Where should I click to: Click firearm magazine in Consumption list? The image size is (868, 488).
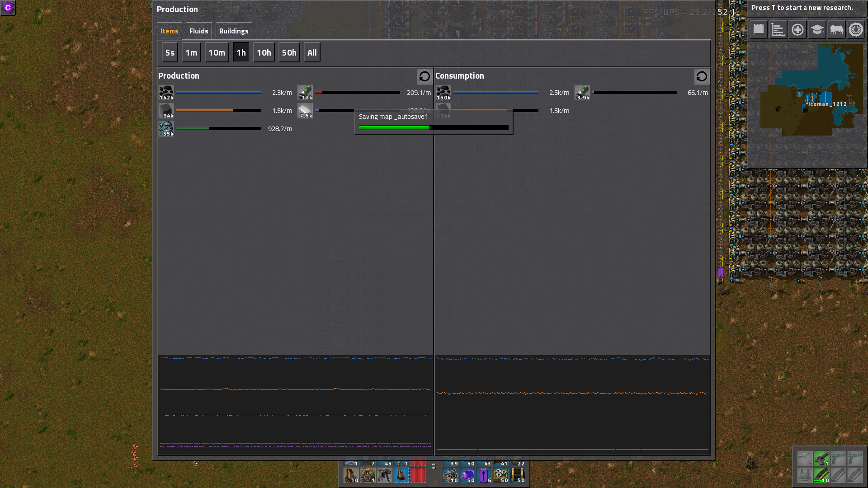coord(582,93)
